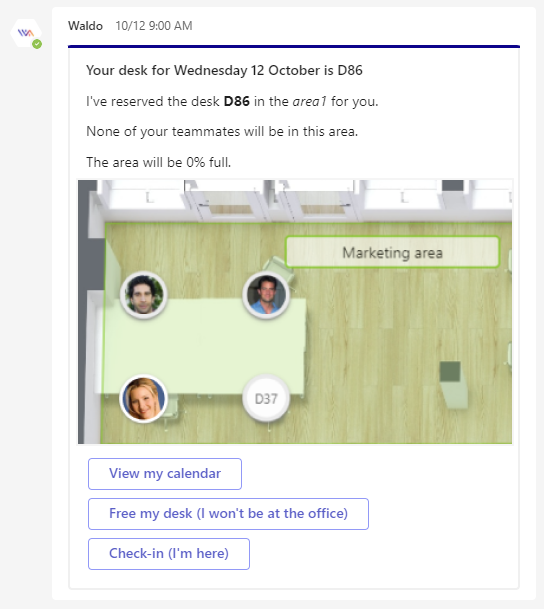The image size is (544, 610).
Task: Click the chair beside the blue-shirt avatar
Action: click(279, 266)
